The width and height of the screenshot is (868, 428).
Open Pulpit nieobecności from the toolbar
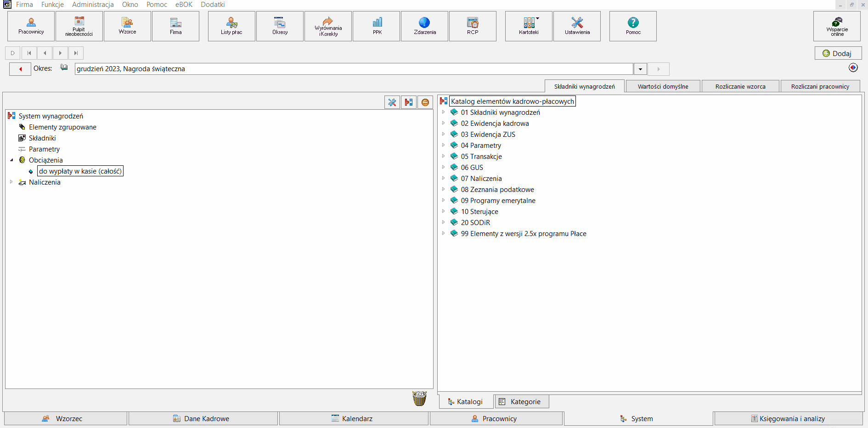[79, 26]
